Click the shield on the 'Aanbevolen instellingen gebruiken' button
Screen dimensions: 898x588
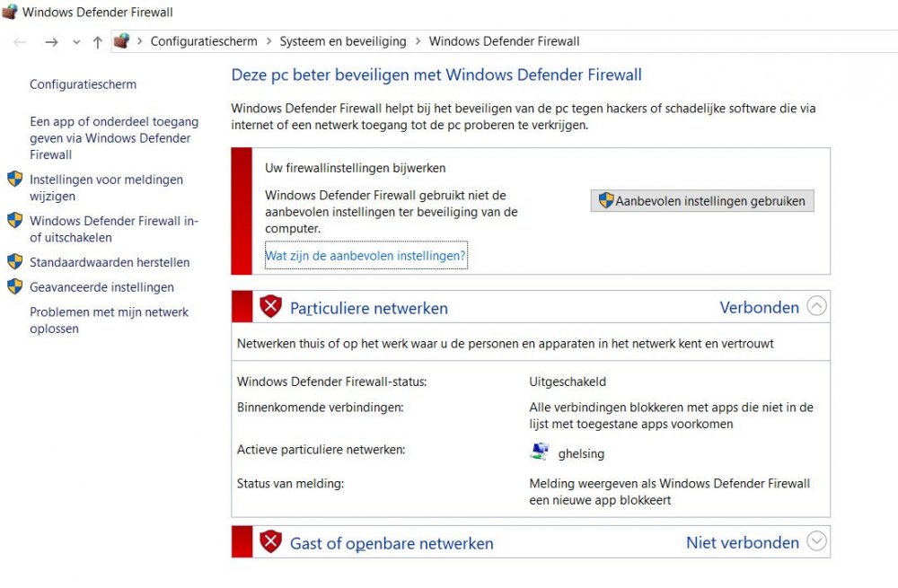[604, 200]
